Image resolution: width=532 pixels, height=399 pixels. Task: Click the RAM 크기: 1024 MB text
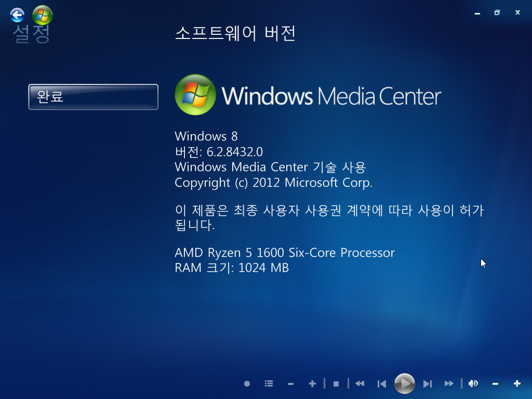tap(232, 268)
